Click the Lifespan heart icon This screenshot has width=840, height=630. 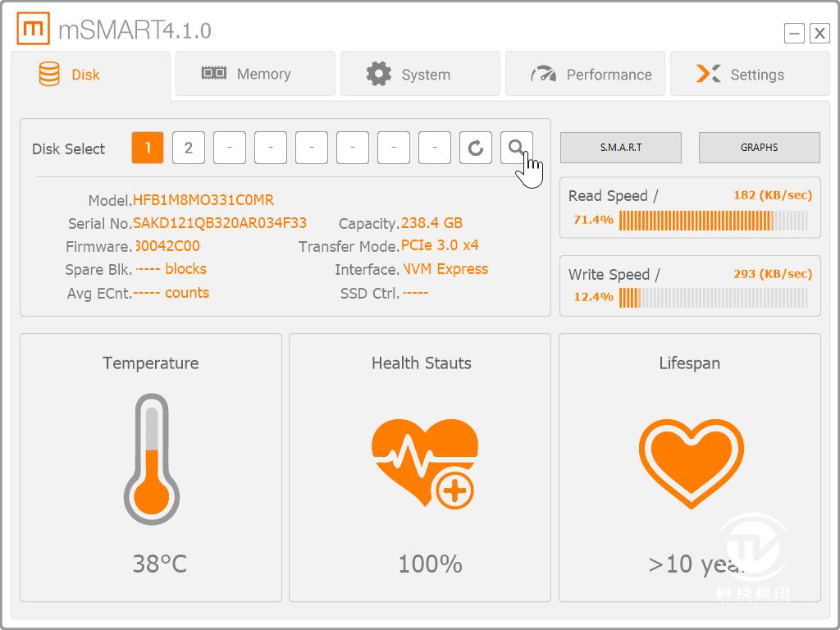click(x=691, y=464)
